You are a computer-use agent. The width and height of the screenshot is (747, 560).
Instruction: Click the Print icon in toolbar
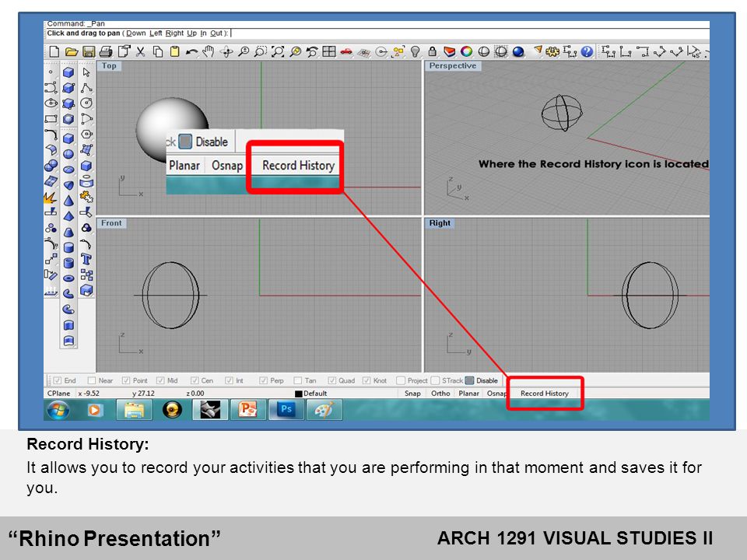(x=106, y=51)
